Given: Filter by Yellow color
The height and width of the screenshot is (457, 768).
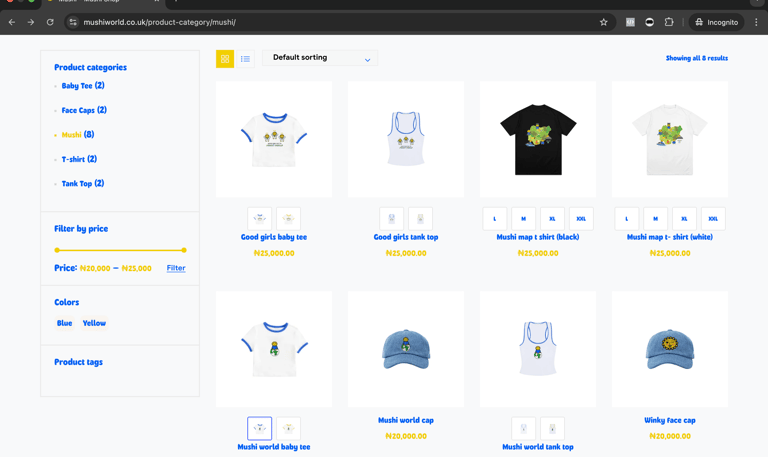Looking at the screenshot, I should tap(94, 323).
